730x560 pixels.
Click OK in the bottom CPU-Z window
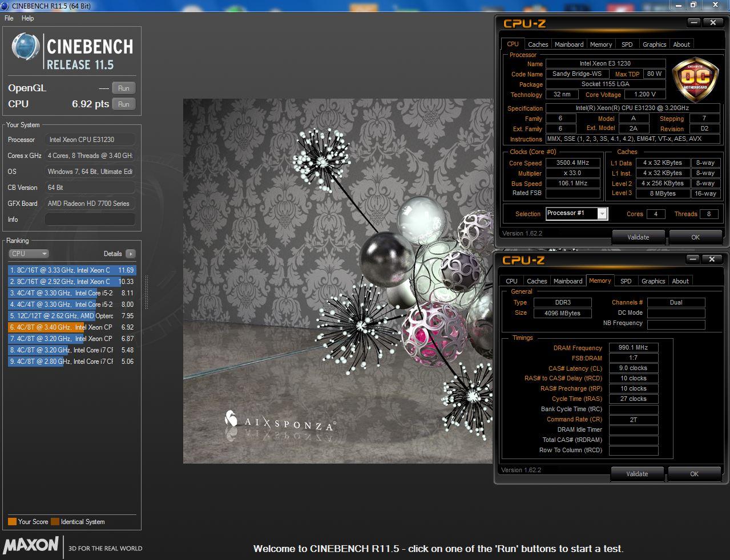[x=694, y=474]
